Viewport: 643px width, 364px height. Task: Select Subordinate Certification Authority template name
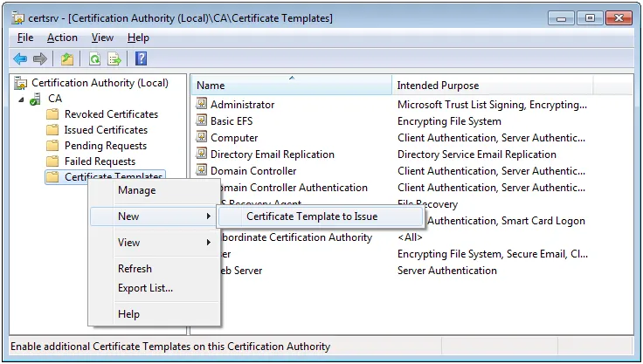pos(296,237)
